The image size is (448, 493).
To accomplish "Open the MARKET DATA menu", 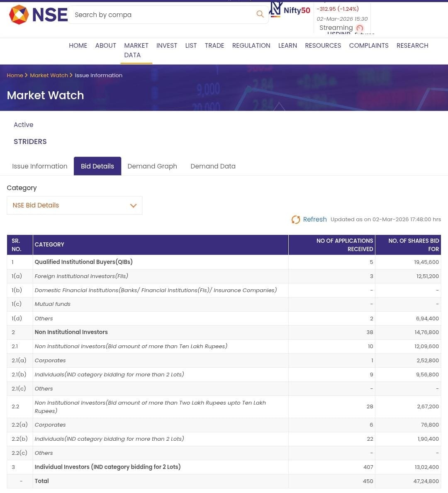I will point(136,50).
